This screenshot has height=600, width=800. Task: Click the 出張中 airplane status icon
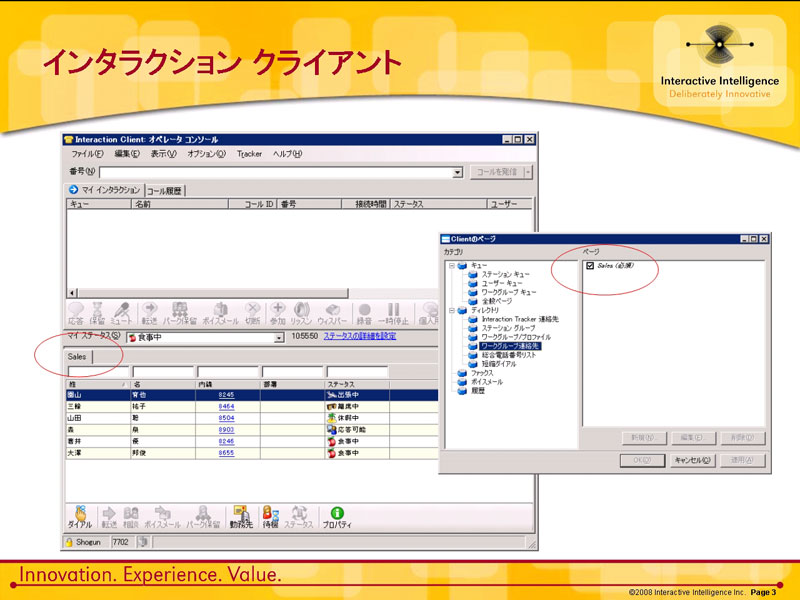pyautogui.click(x=332, y=395)
